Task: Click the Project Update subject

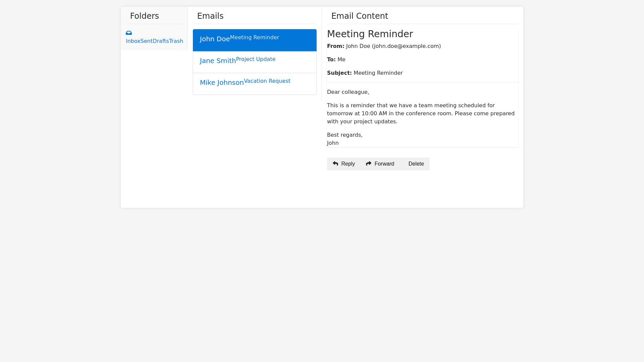Action: [x=256, y=59]
